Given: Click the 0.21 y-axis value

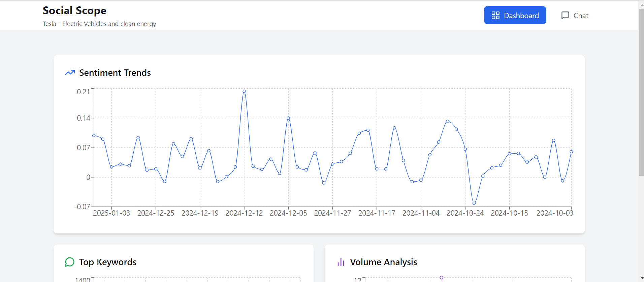Looking at the screenshot, I should [84, 92].
